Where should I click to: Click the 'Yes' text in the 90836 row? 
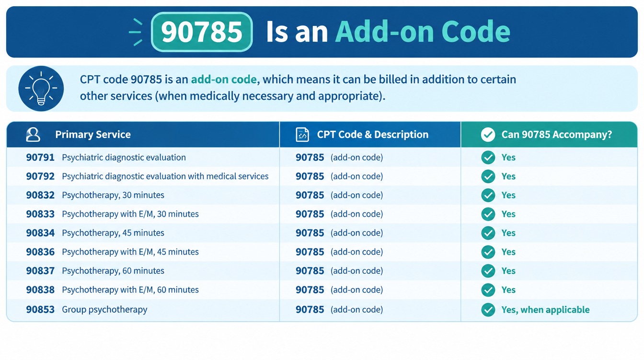click(508, 252)
